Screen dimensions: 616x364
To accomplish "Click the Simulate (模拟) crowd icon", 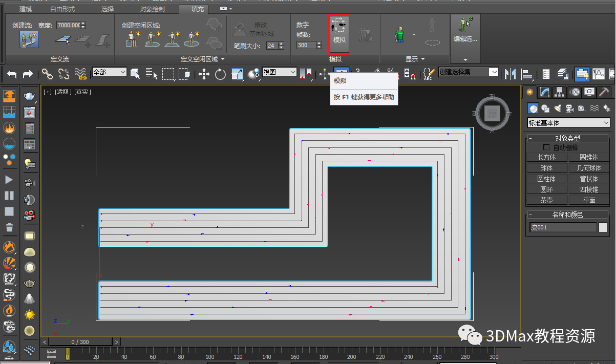I will tap(339, 34).
